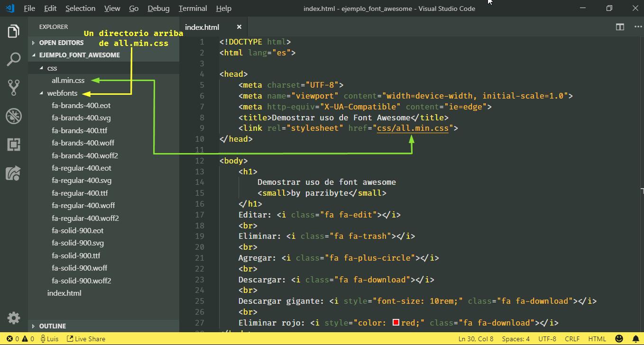Click the errors and warnings status indicator
Screen dimensions: 644x345
(20, 339)
